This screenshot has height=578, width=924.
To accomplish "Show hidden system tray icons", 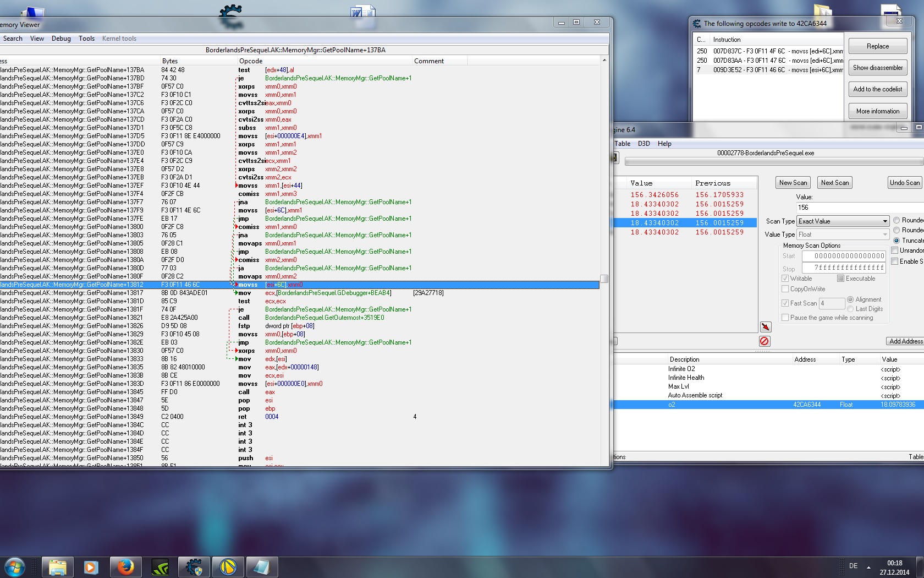I will (x=869, y=566).
